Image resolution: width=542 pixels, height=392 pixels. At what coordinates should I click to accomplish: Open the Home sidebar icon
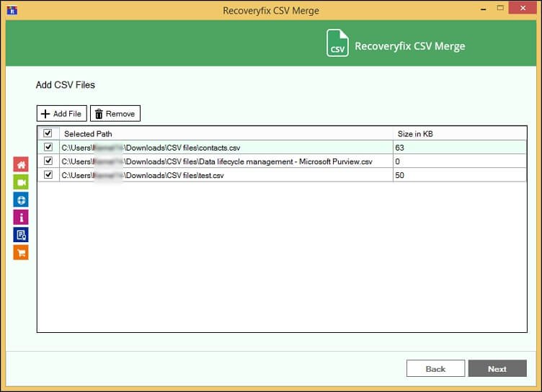pos(21,164)
